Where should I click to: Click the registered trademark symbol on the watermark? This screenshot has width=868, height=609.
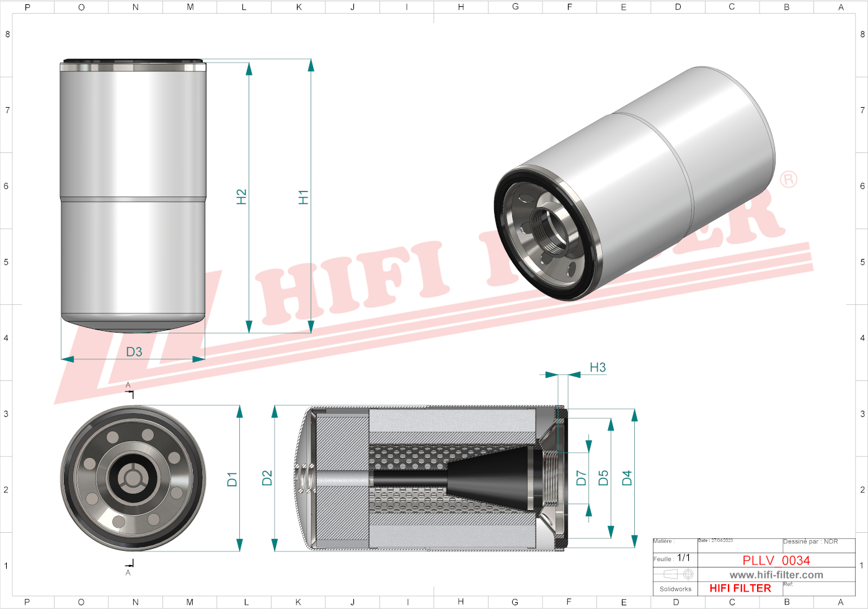788,180
